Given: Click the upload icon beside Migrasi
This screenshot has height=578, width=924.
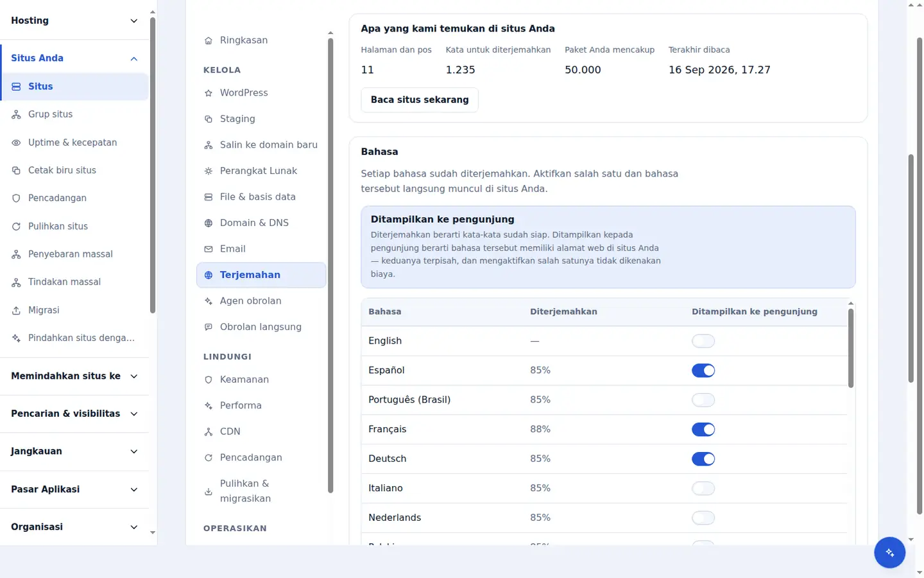Looking at the screenshot, I should point(16,310).
